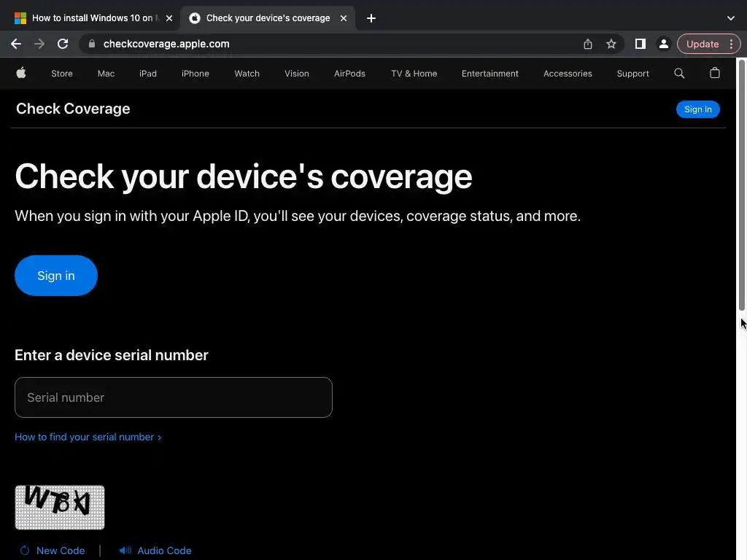The height and width of the screenshot is (560, 747).
Task: Click the address bar URL checkcoverage.apple.com
Action: 166,44
